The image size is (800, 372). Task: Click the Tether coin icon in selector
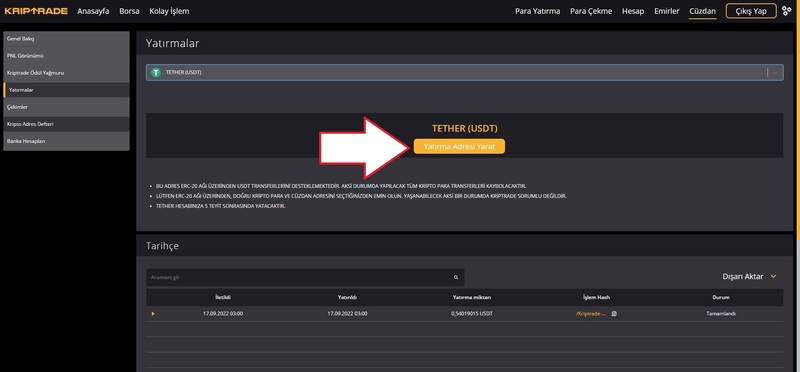coord(156,72)
